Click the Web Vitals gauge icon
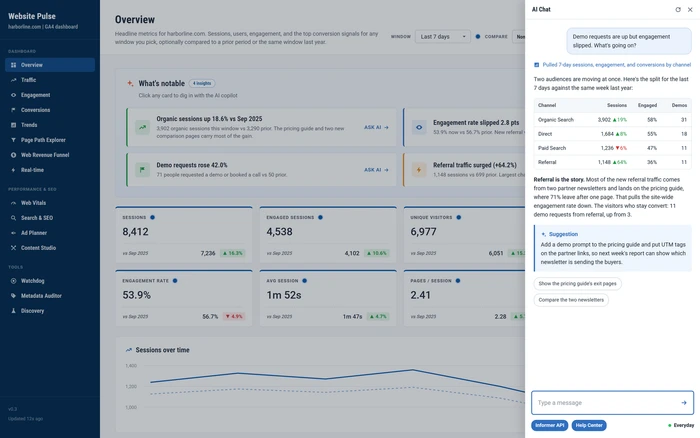Viewport: 700px width, 438px height. [13, 203]
